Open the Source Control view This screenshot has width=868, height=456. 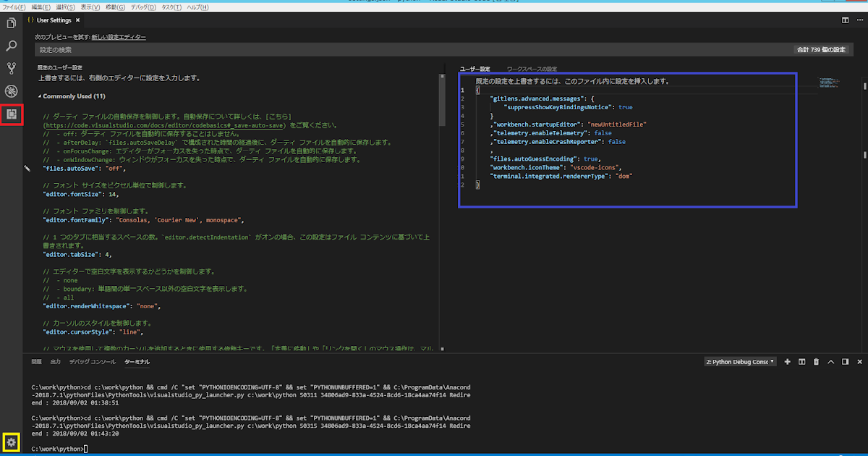click(10, 69)
